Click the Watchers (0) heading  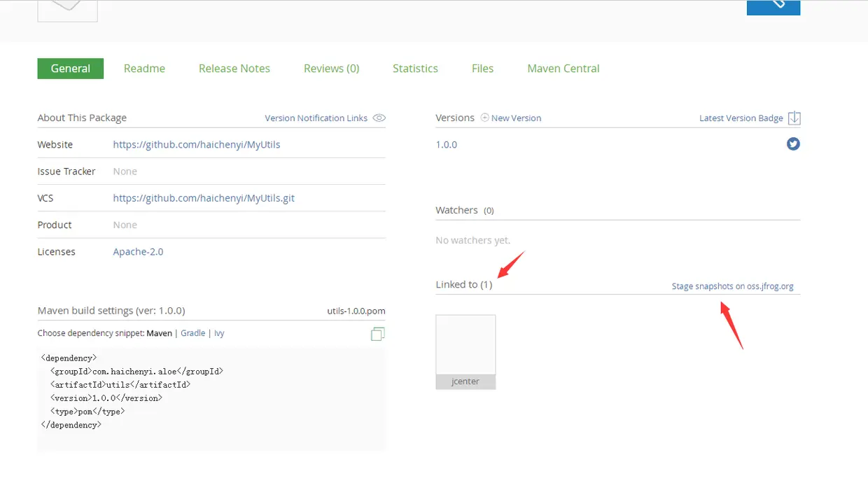tap(465, 211)
